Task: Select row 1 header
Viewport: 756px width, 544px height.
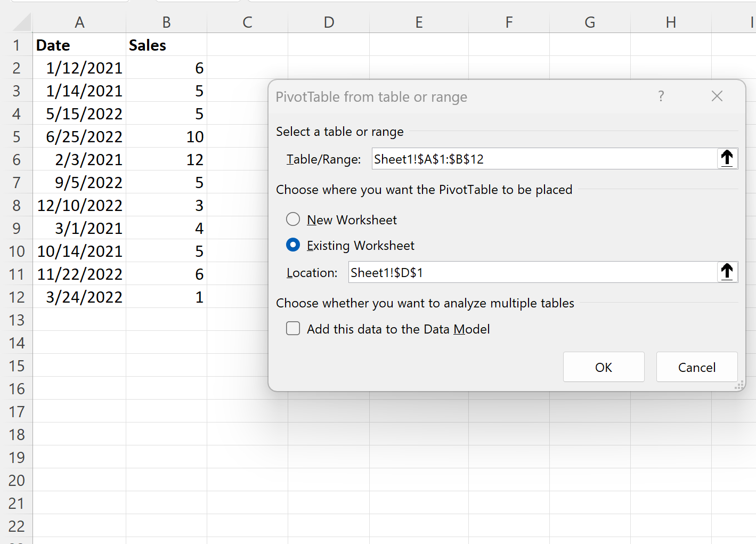Action: pyautogui.click(x=17, y=45)
